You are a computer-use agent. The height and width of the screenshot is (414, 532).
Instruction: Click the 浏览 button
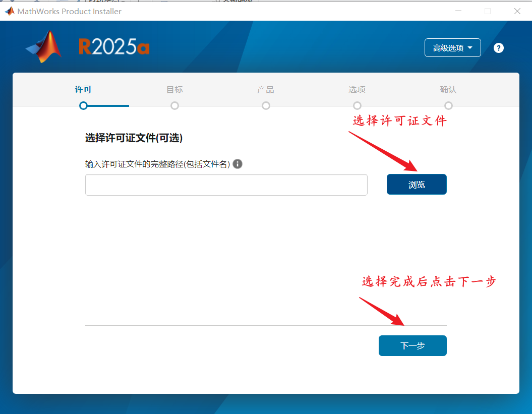pos(417,184)
